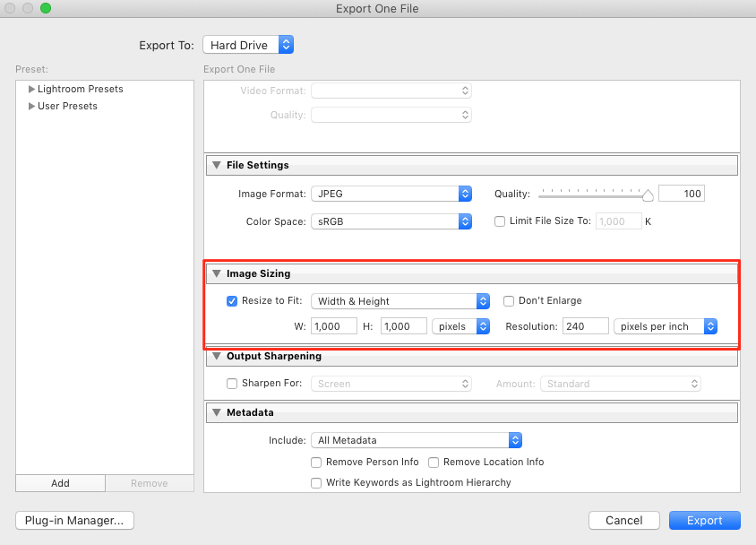Open the pixels unit dropdown

point(460,326)
